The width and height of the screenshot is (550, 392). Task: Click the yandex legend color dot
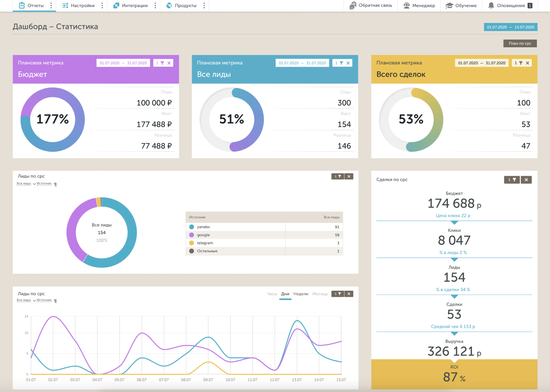pos(192,227)
